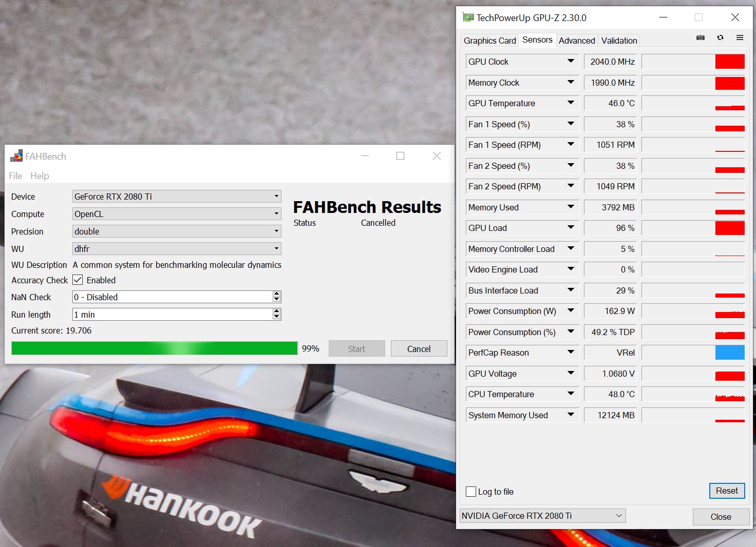The image size is (756, 547).
Task: Click the Close button in GPU-Z
Action: [721, 517]
